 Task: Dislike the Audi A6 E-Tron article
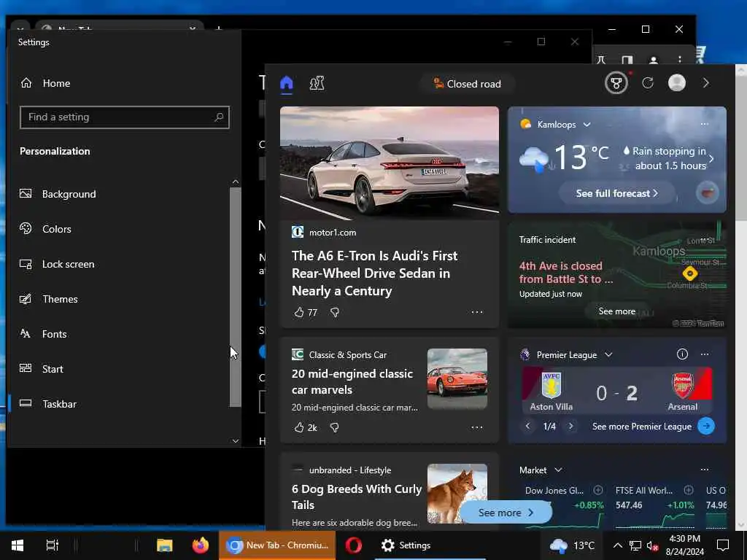335,312
